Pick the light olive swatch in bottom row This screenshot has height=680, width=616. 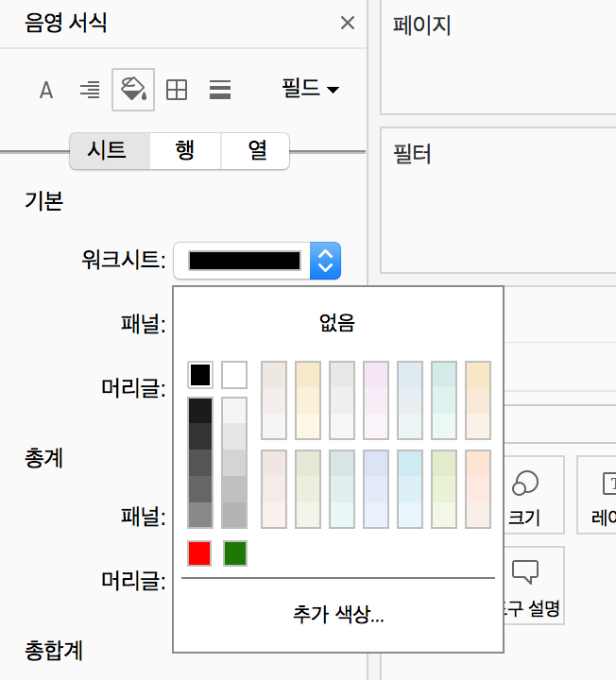(x=308, y=489)
